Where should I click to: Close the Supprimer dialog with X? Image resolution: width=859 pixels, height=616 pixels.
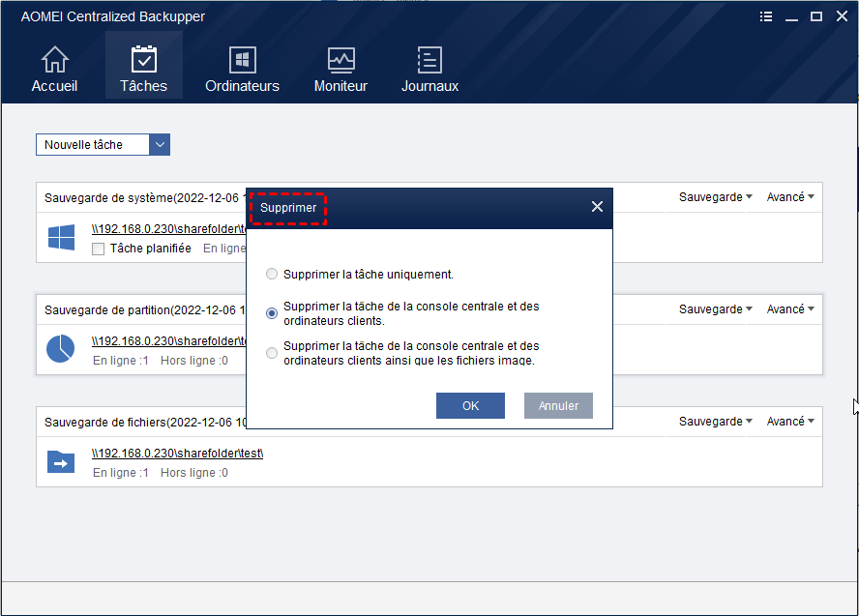point(597,206)
